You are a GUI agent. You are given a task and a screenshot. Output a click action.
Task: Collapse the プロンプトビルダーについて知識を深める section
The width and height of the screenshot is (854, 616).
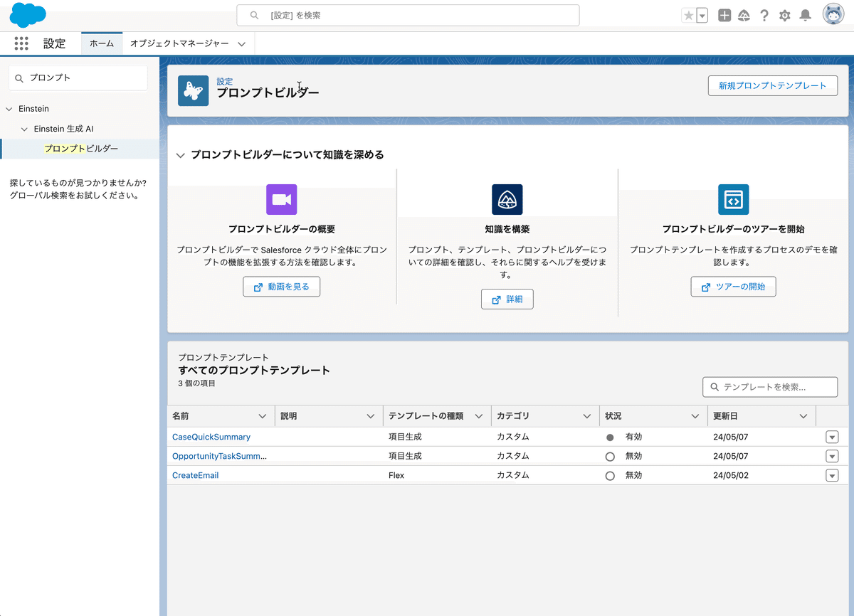pyautogui.click(x=181, y=155)
